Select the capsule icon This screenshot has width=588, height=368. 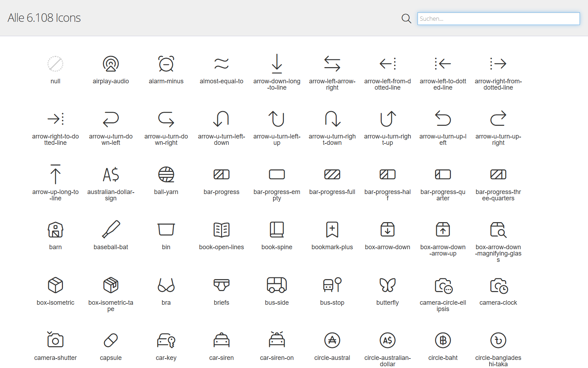111,340
